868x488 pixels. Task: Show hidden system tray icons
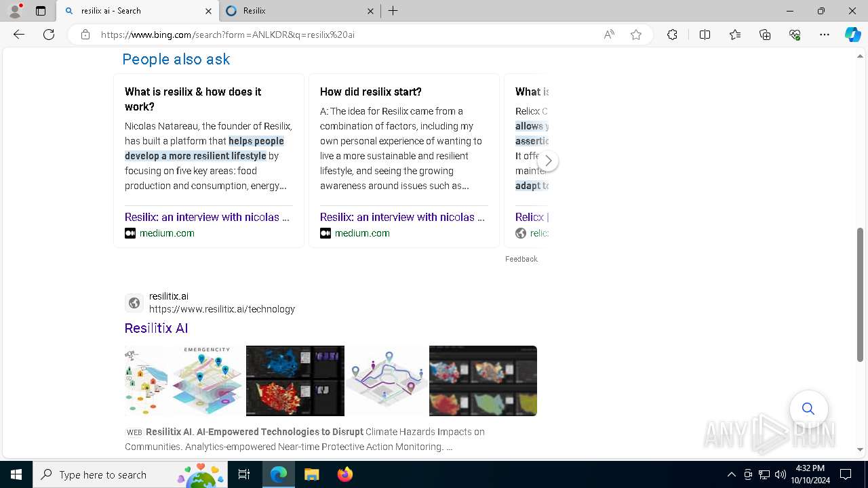731,474
